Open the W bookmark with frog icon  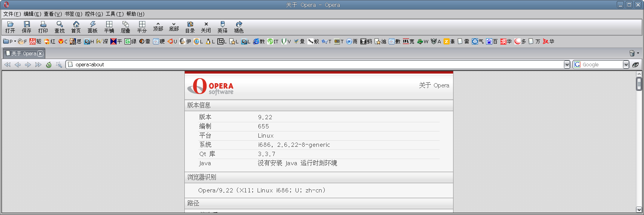(423, 41)
